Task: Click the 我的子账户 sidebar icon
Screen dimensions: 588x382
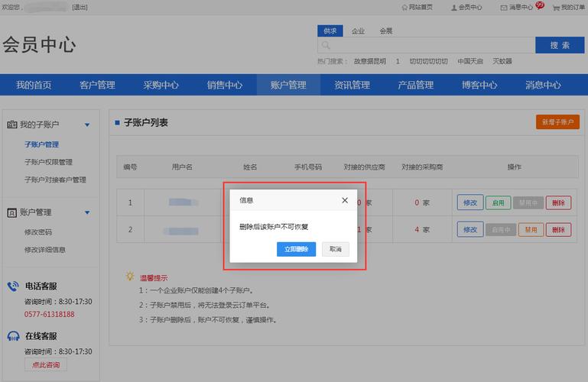Action: 12,125
